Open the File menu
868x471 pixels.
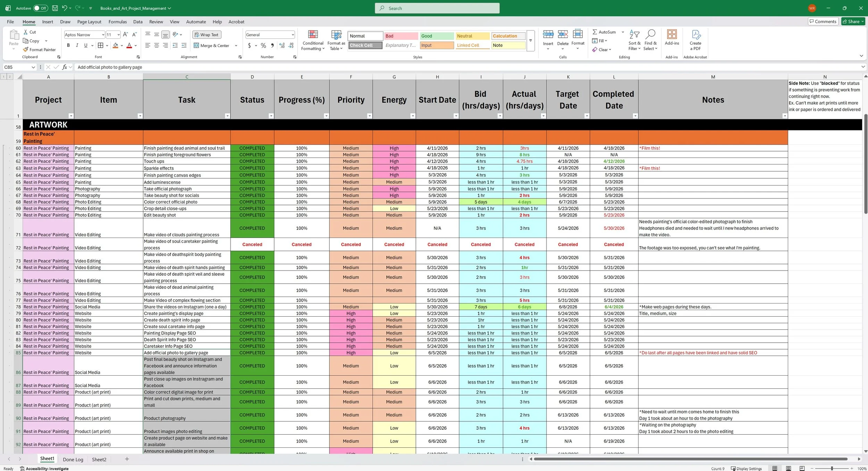[10, 22]
